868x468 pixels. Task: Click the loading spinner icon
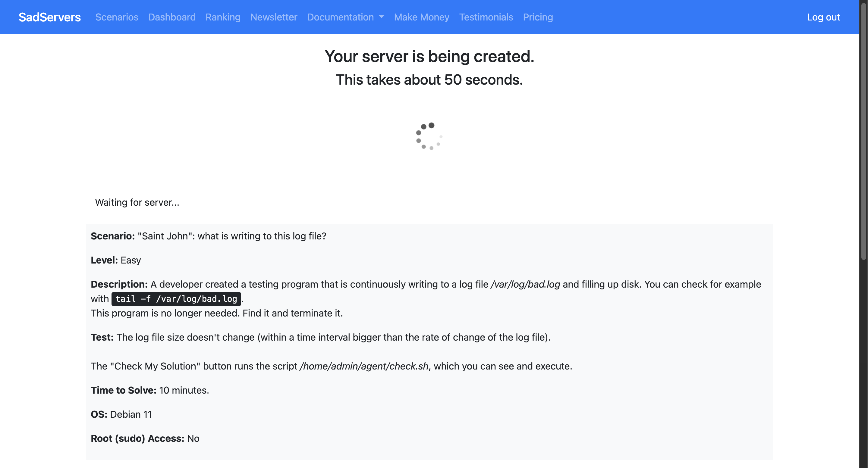429,136
